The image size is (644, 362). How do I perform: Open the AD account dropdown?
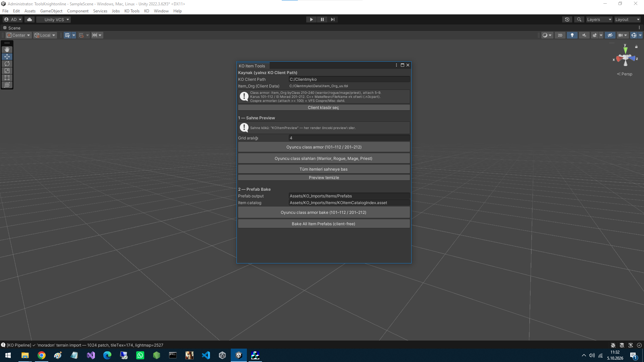[13, 19]
